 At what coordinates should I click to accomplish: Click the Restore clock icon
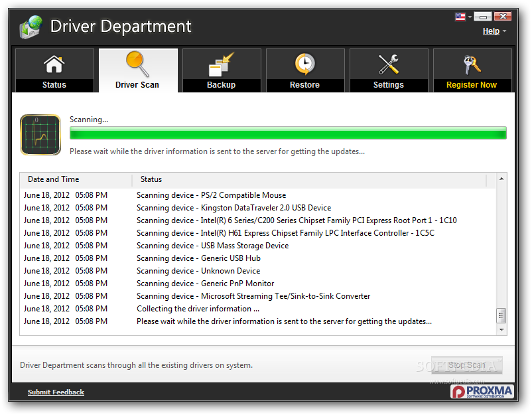coord(304,64)
